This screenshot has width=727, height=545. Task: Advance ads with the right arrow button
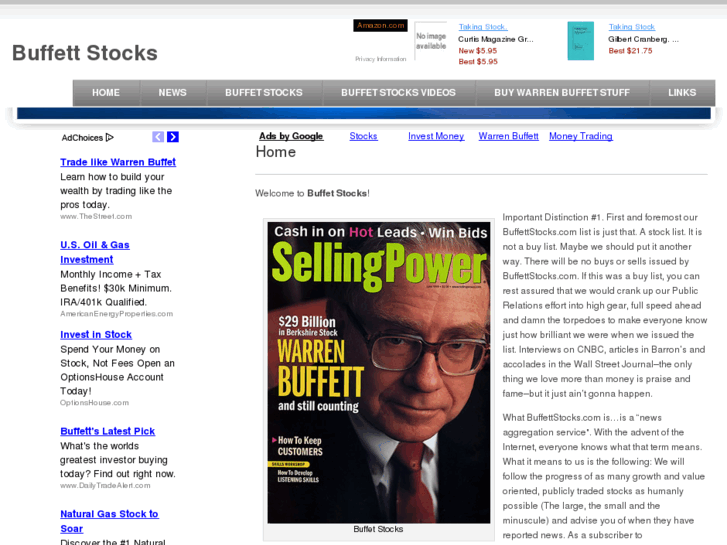coord(173,137)
